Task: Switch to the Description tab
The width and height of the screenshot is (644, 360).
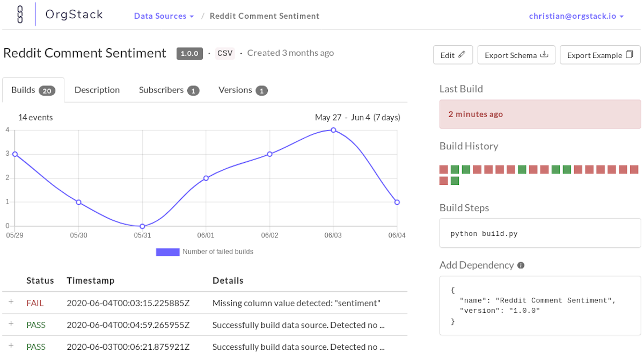Action: coord(97,90)
